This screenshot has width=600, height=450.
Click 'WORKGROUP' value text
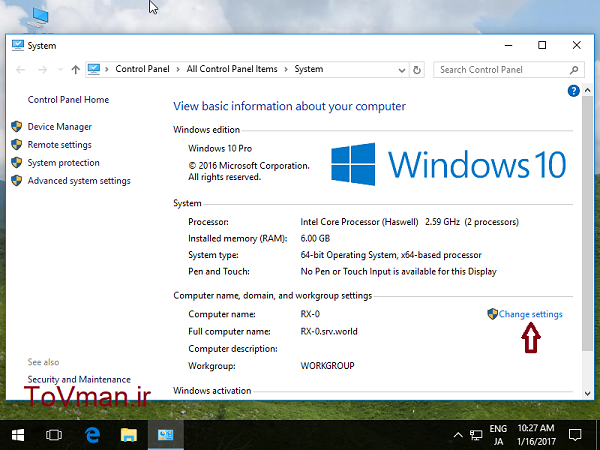tap(327, 366)
